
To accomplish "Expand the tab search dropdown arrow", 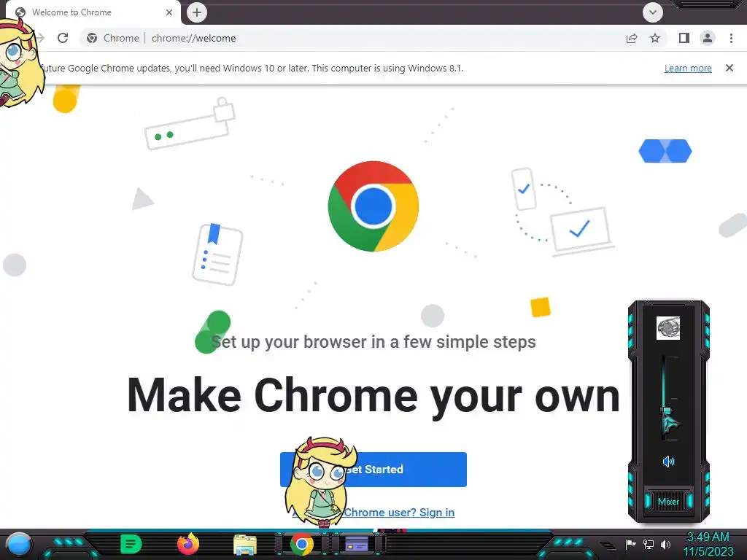I will tap(653, 12).
